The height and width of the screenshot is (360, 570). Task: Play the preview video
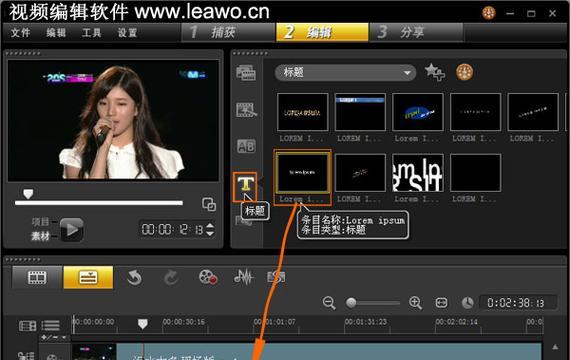pos(72,229)
